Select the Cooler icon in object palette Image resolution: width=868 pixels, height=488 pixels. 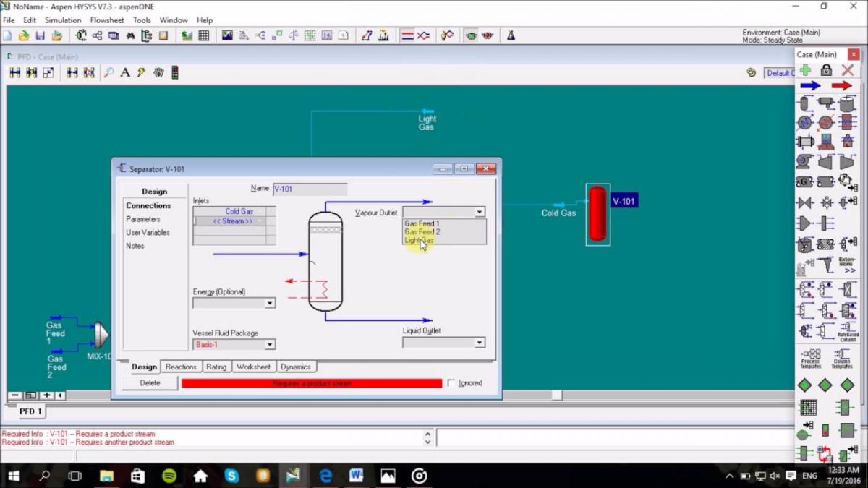point(804,123)
